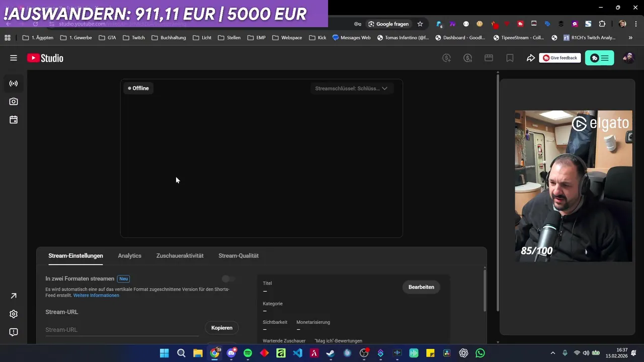
Task: Open WhatsApp from the taskbar
Action: 480,353
